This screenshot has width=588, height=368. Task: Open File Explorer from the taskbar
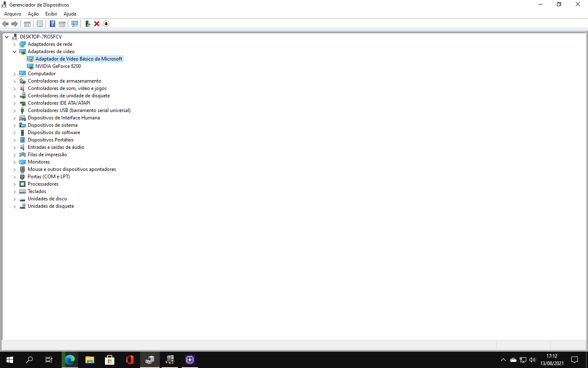coord(90,360)
